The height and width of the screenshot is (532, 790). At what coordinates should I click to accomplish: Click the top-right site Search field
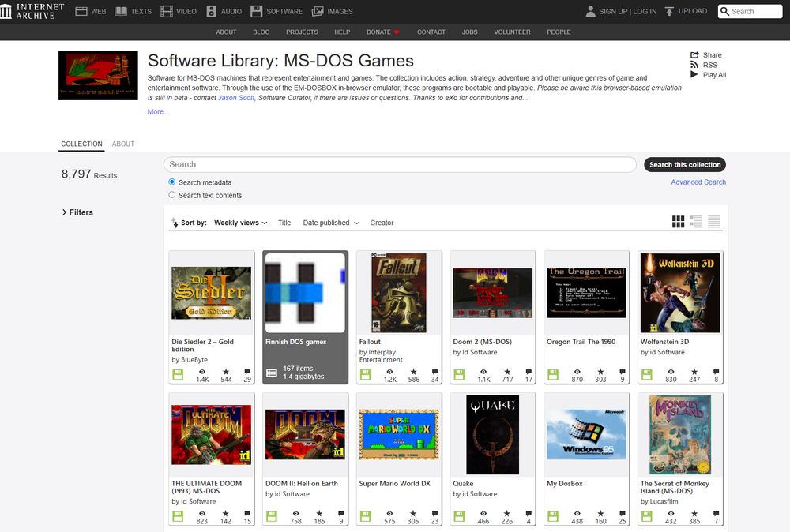(x=750, y=11)
